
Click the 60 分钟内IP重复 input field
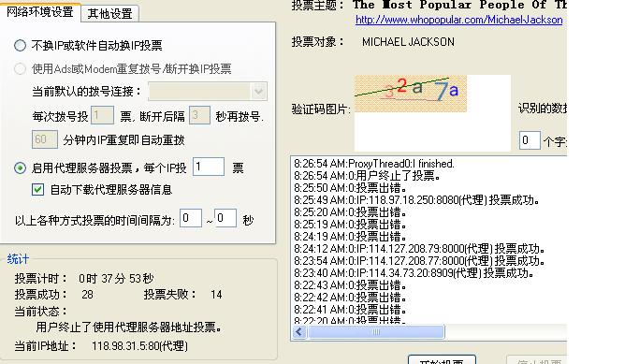[x=45, y=139]
